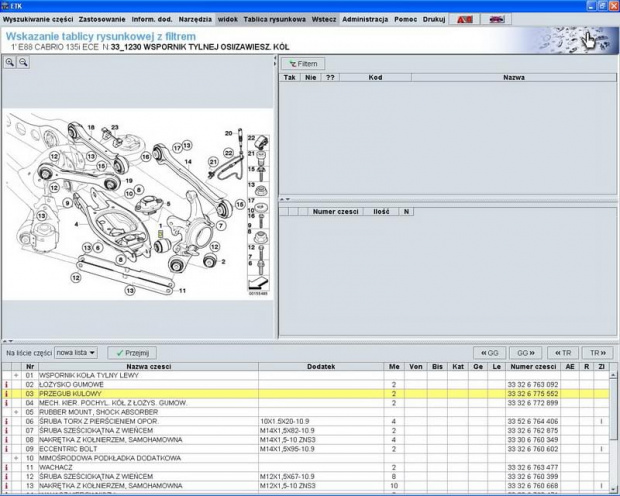Expand row 10 MIMOŚRODOWA PODKŁADKA DODATKOWA
The image size is (620, 496).
tap(16, 458)
